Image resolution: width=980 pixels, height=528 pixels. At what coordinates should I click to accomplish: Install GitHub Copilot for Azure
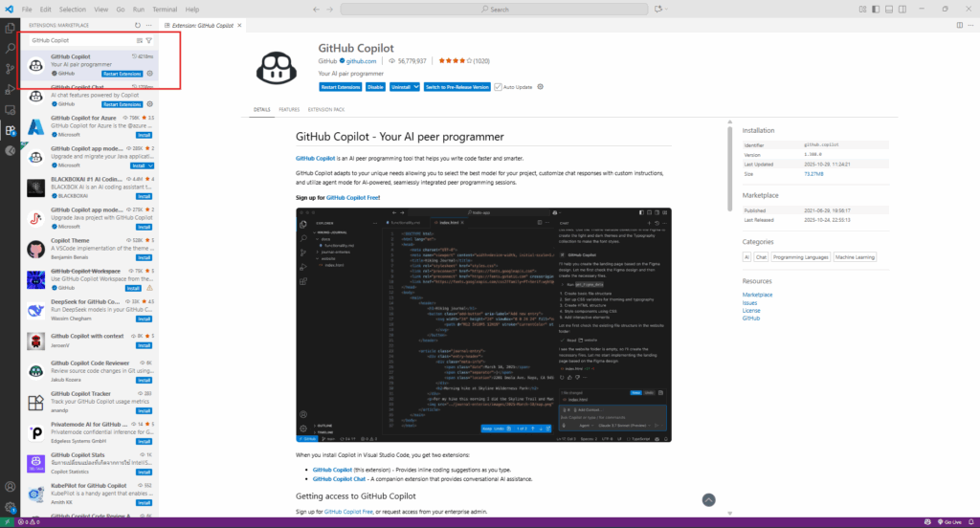(145, 135)
